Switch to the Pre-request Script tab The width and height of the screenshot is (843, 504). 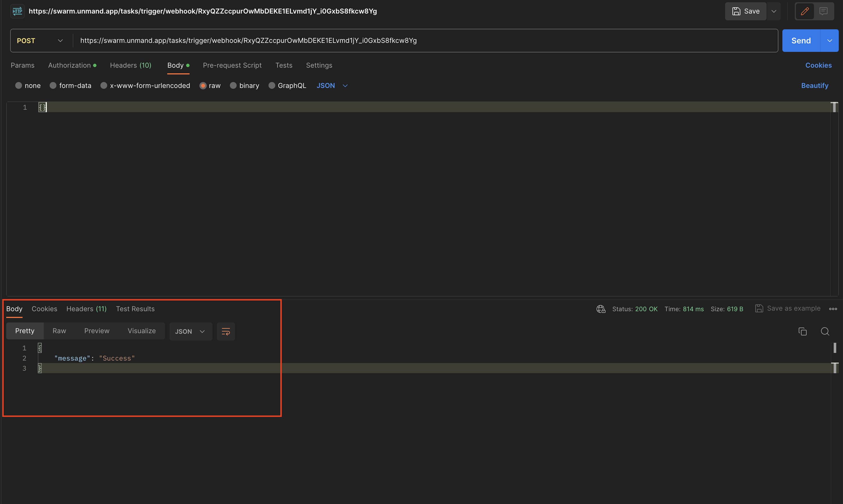[232, 65]
